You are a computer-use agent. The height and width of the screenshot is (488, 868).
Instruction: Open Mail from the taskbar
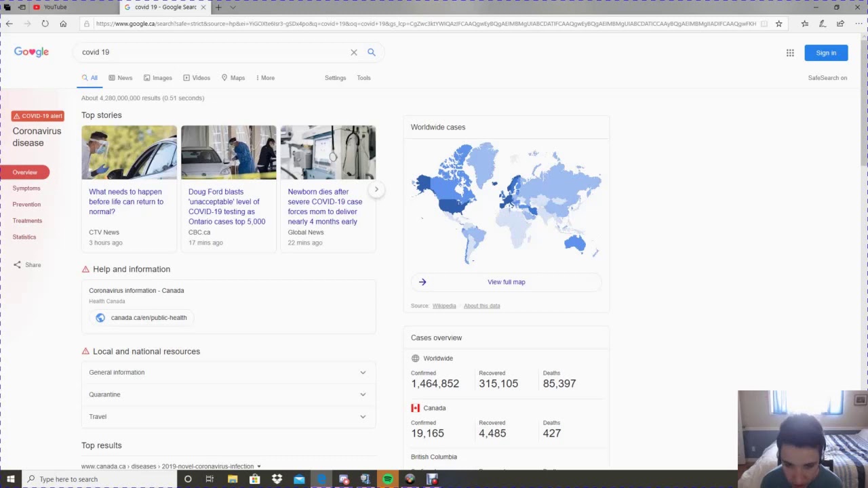[x=299, y=479]
